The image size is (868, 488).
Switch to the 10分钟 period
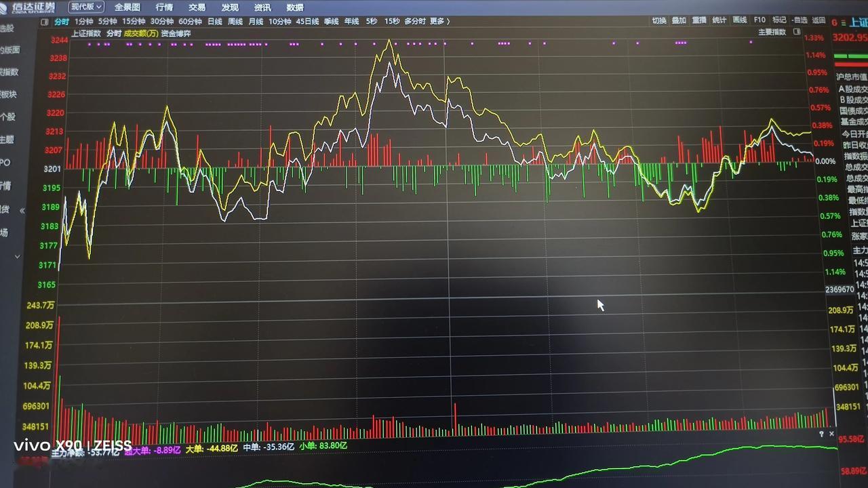[279, 22]
